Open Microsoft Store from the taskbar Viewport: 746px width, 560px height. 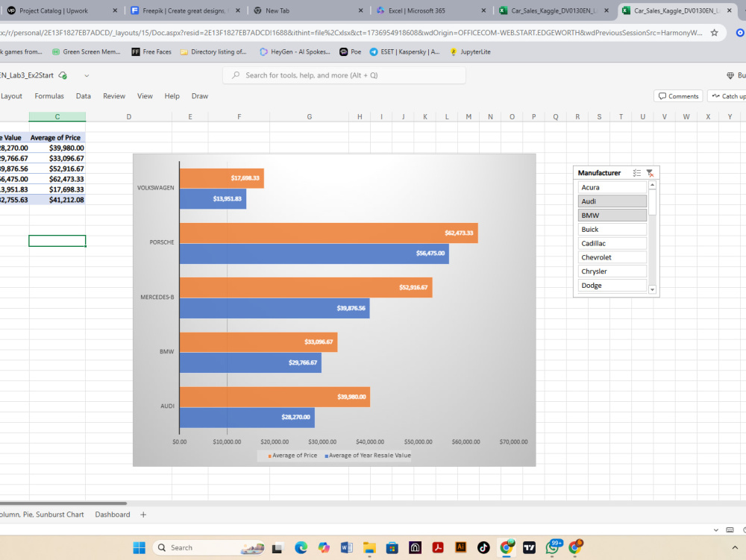coord(392,547)
